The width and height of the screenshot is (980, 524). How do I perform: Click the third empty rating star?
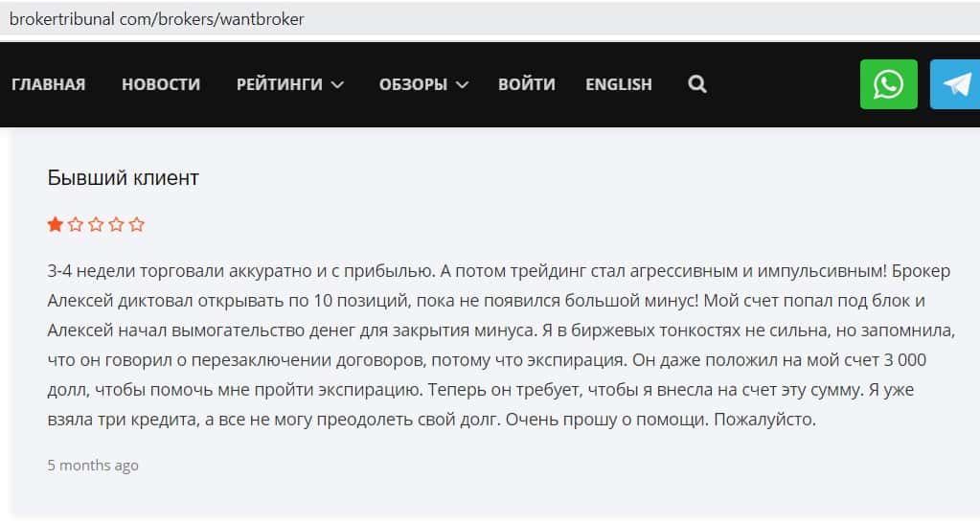96,225
